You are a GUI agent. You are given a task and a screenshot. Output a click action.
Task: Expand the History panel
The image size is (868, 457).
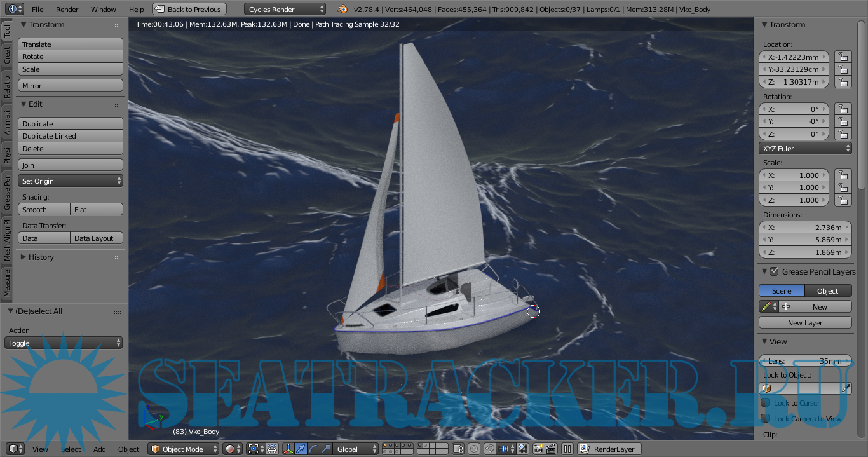[x=41, y=257]
